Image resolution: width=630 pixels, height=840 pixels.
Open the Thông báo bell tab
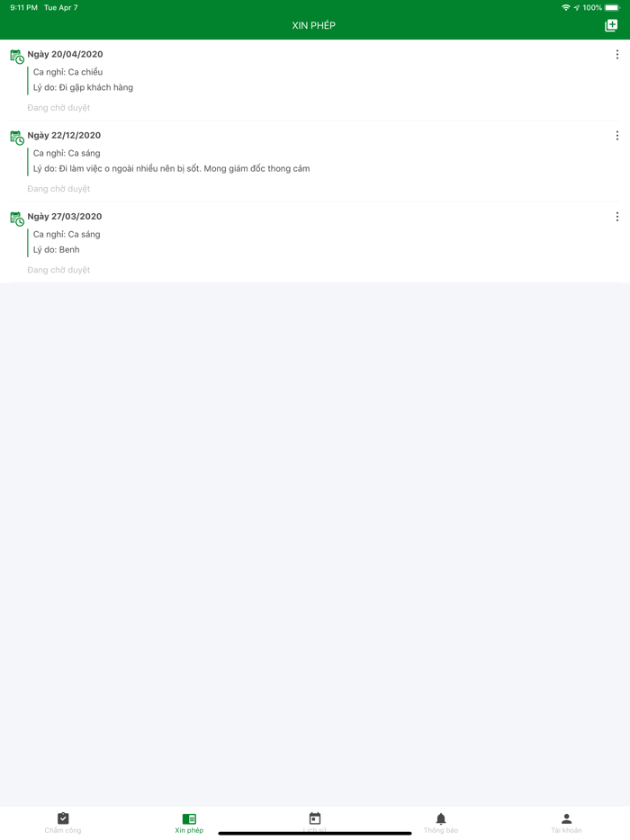441,823
